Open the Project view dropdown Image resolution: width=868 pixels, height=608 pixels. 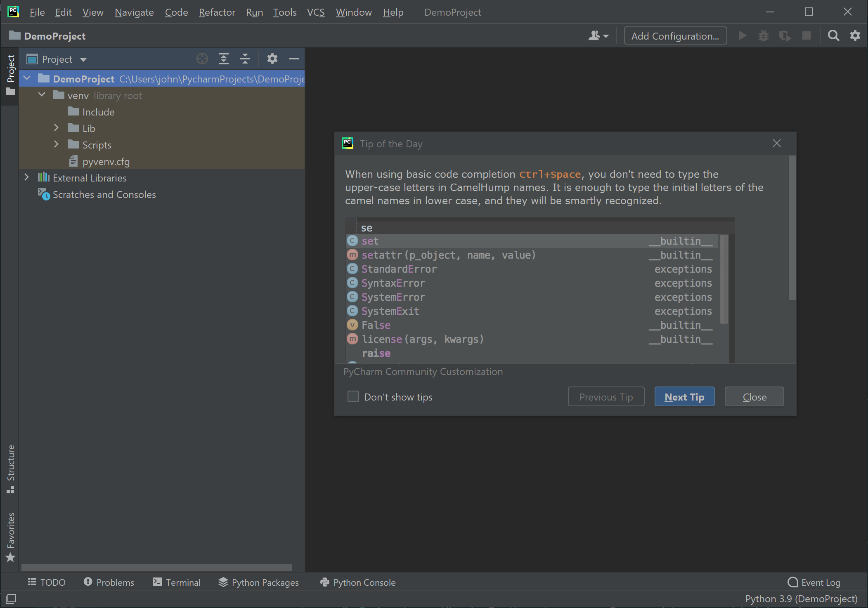83,59
